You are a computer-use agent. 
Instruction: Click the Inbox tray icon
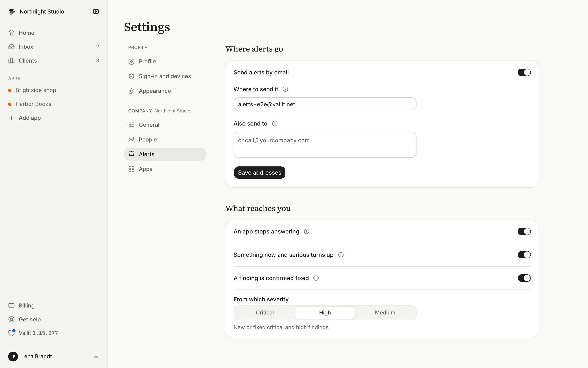pos(11,46)
